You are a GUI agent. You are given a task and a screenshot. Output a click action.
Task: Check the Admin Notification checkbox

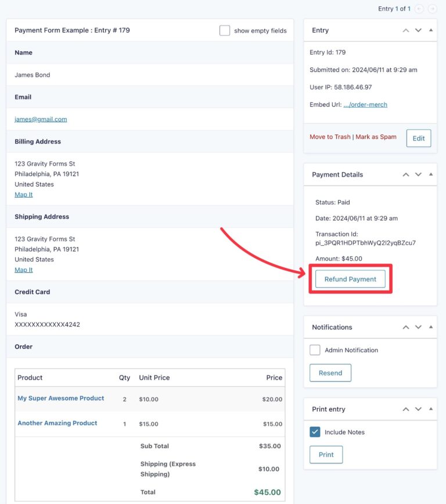coord(315,350)
